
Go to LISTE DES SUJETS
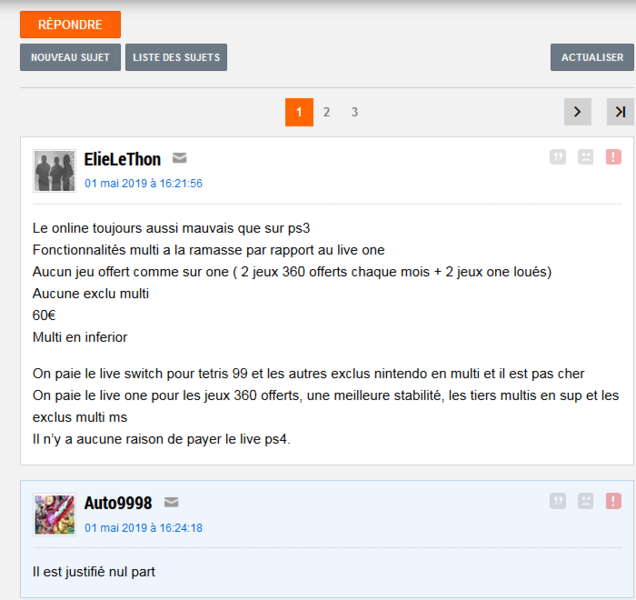176,57
